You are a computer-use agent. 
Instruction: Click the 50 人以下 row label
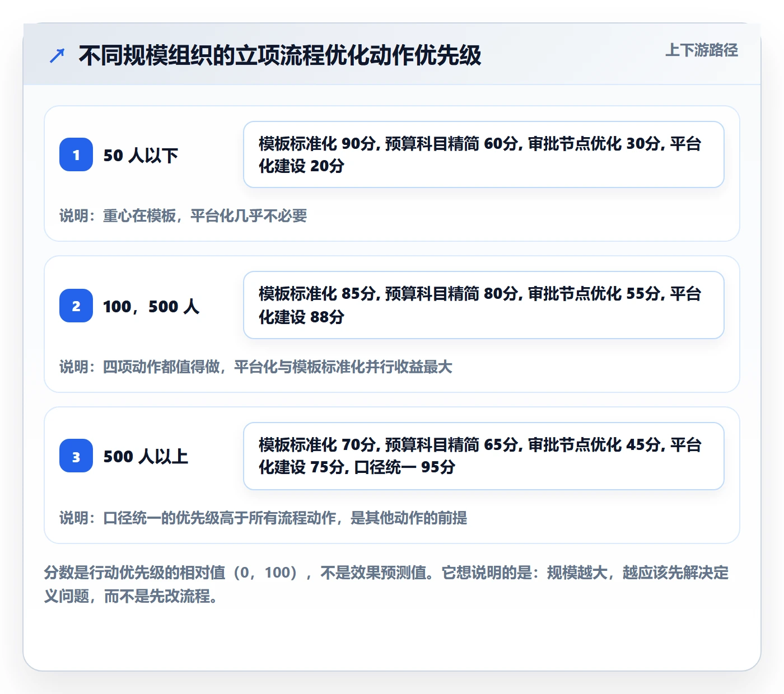(141, 155)
